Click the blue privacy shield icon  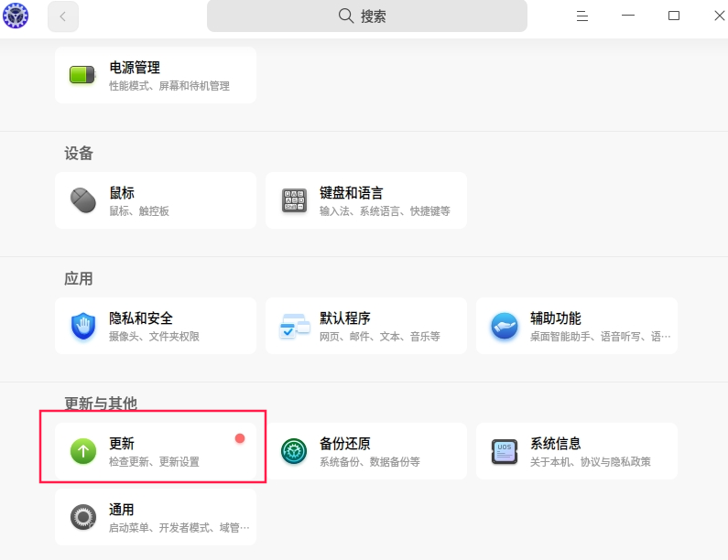83,326
